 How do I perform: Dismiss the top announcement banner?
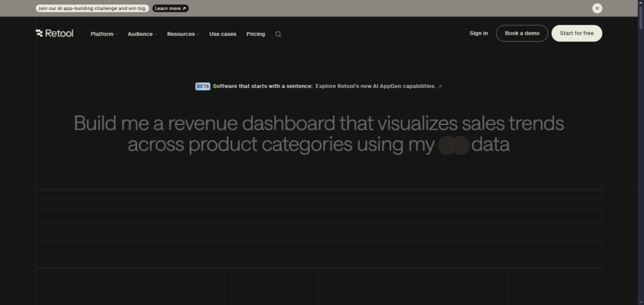pos(597,8)
